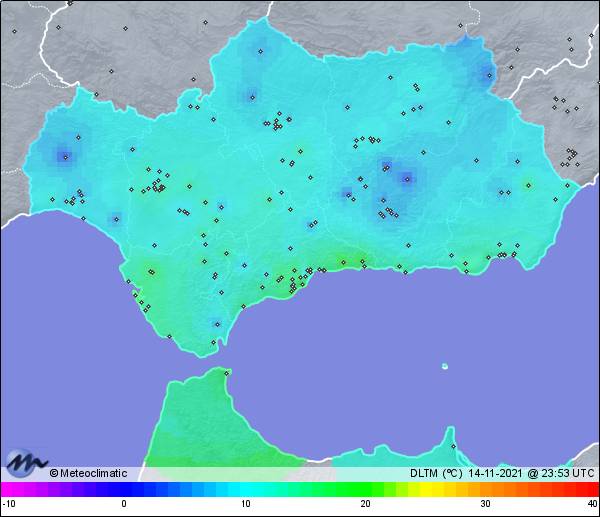Click the Meteoclimatic wave logo

pos(27,463)
